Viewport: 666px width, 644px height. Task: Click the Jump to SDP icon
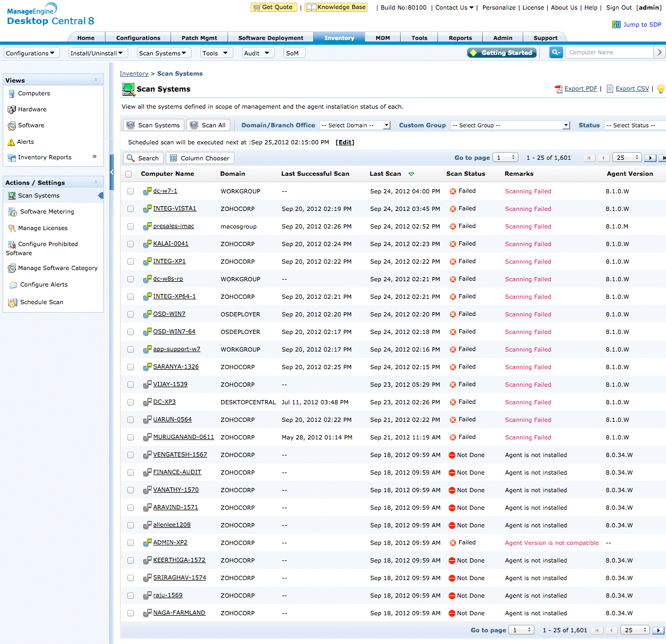616,25
